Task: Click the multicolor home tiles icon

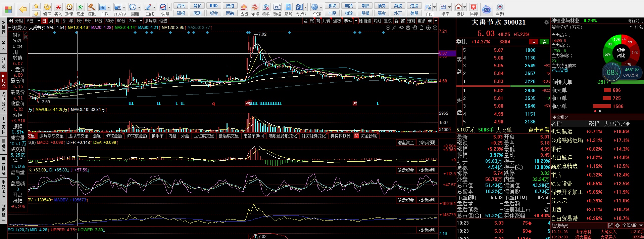Action: (8, 9)
